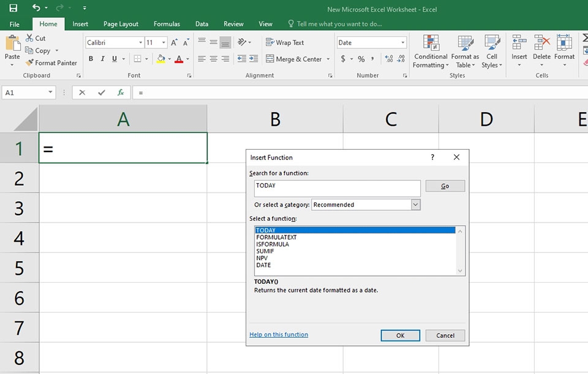Image resolution: width=588 pixels, height=374 pixels.
Task: Decrease font size with small A icon
Action: [x=186, y=42]
